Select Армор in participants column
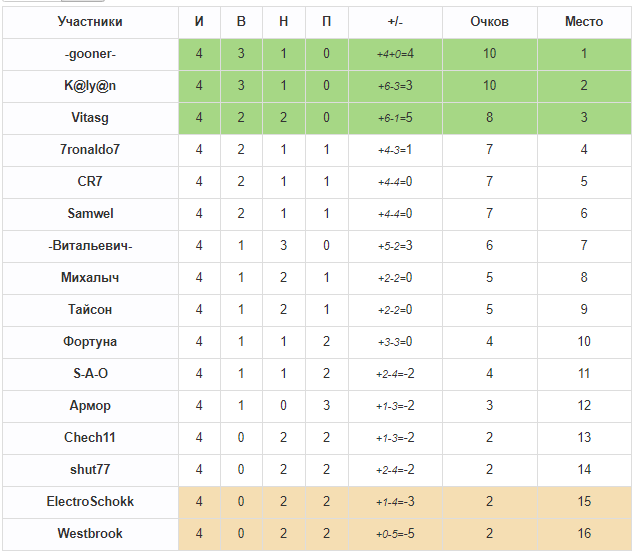 click(90, 406)
